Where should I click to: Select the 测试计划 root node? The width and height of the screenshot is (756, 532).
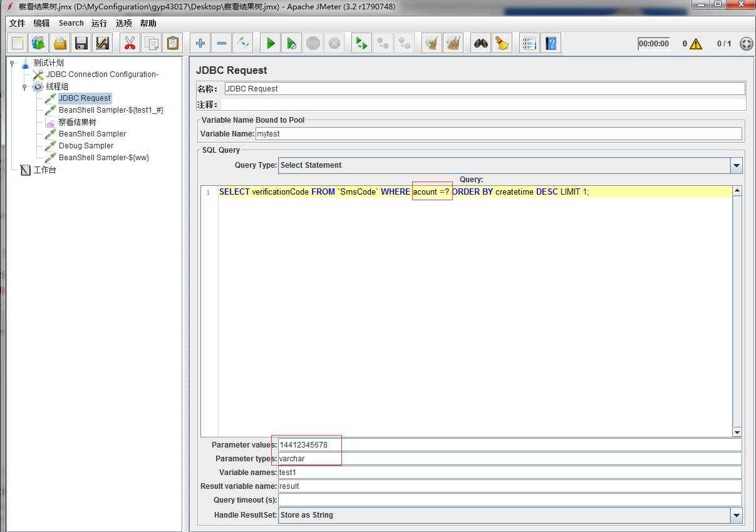(48, 63)
